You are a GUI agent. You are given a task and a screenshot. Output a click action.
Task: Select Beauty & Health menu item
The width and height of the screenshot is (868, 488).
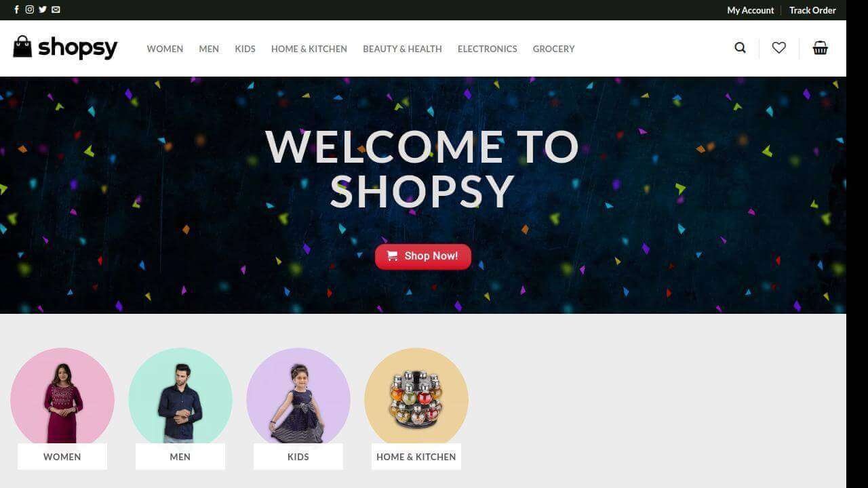402,49
